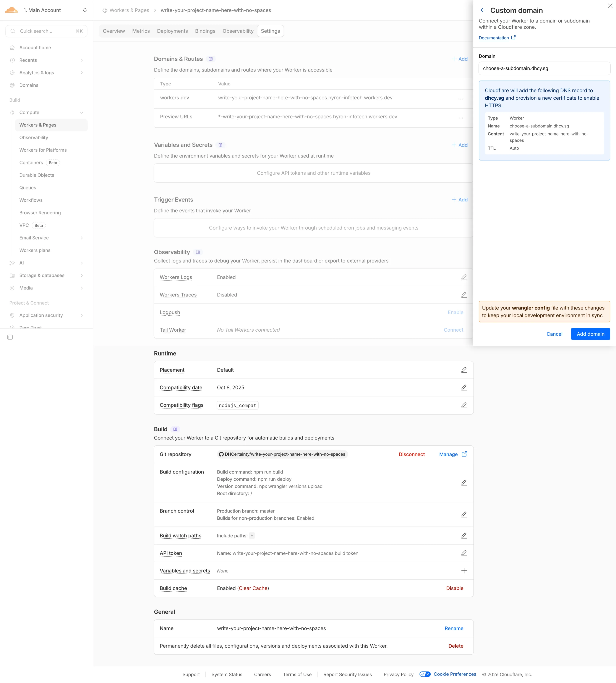Enable Logpush
The image size is (616, 683).
[x=456, y=312]
